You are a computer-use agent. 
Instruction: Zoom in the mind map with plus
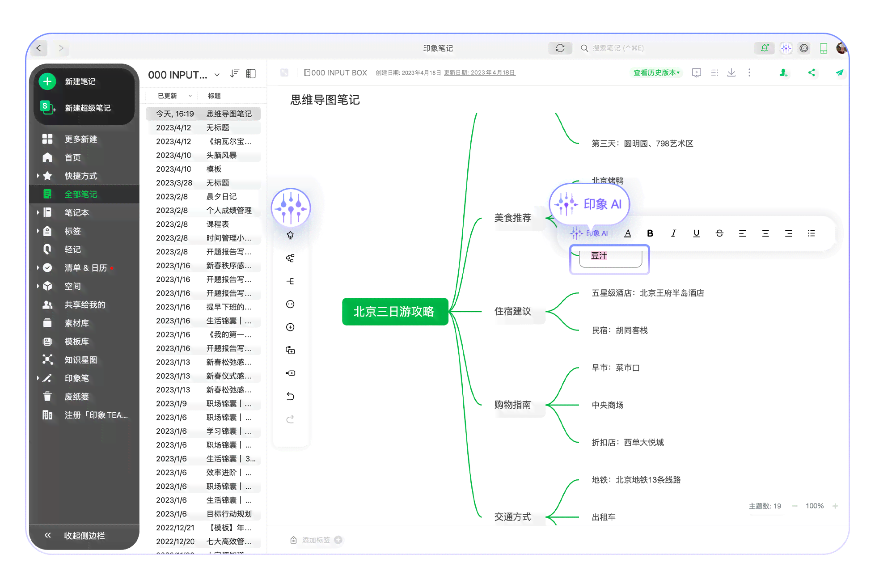835,506
